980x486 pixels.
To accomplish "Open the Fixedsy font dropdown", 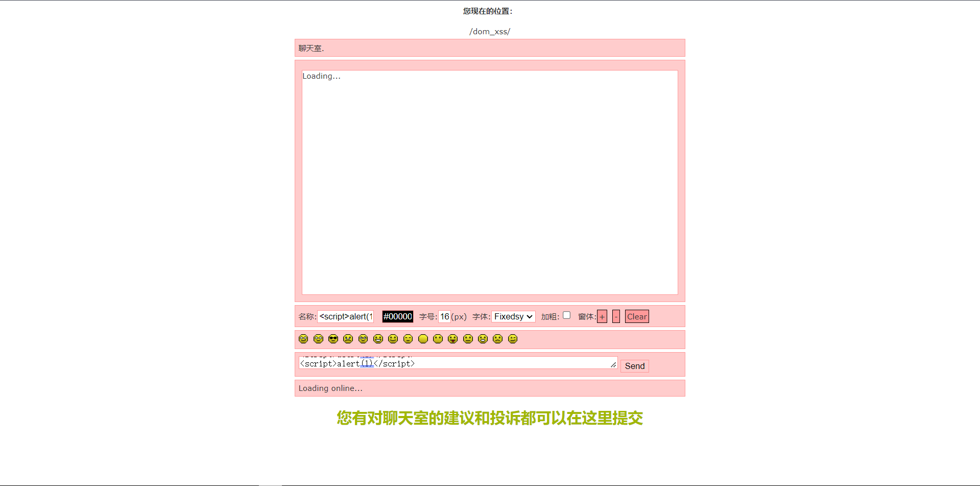I will pyautogui.click(x=513, y=316).
